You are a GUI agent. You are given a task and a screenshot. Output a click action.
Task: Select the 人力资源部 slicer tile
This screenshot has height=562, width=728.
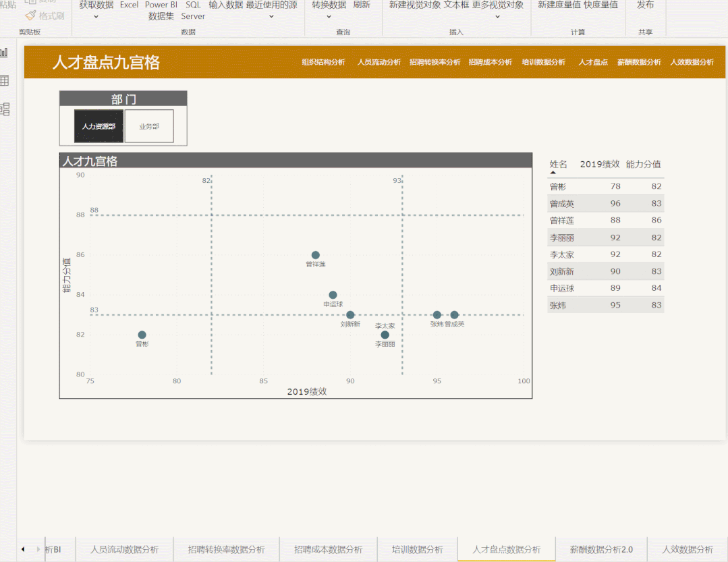[99, 126]
